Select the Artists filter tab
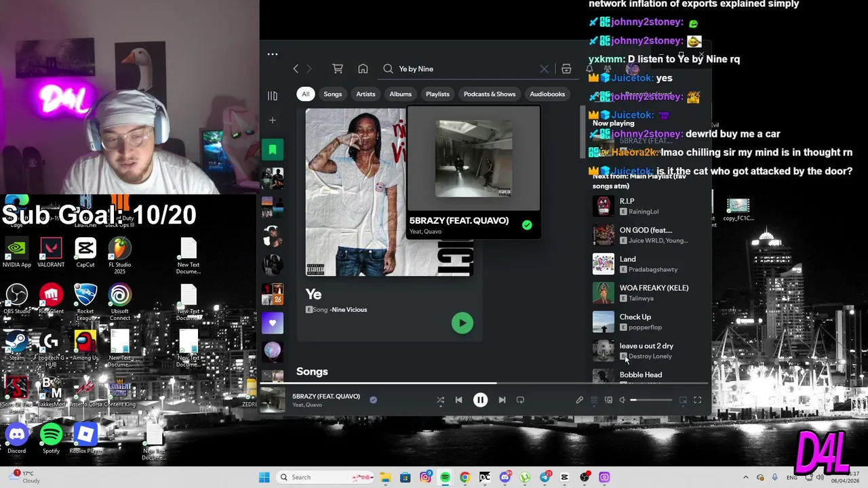This screenshot has height=488, width=868. point(366,94)
